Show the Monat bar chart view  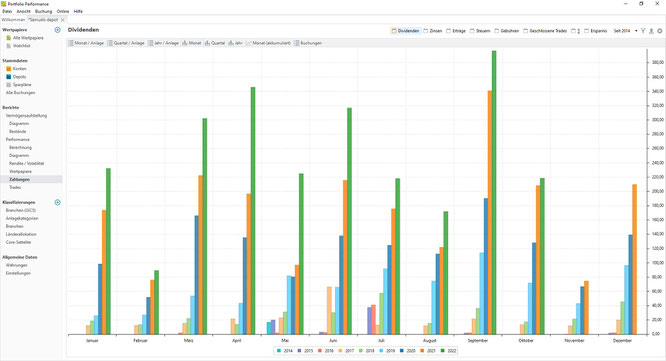(x=192, y=43)
